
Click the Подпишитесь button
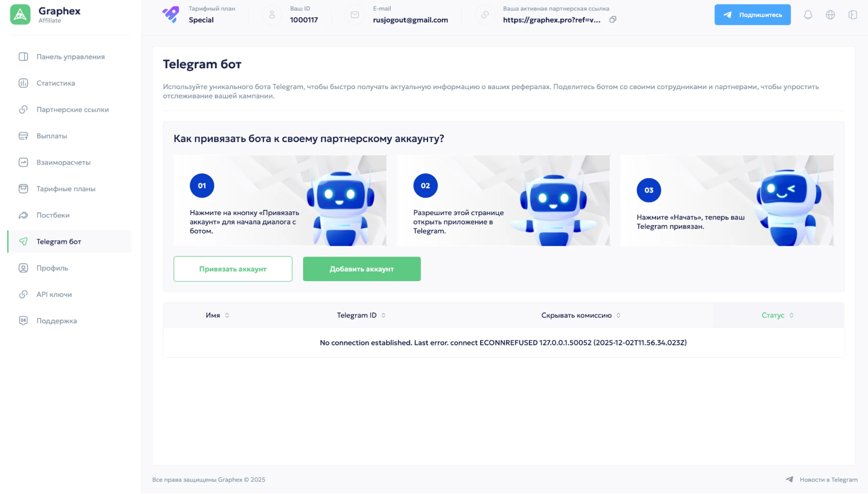coord(752,15)
